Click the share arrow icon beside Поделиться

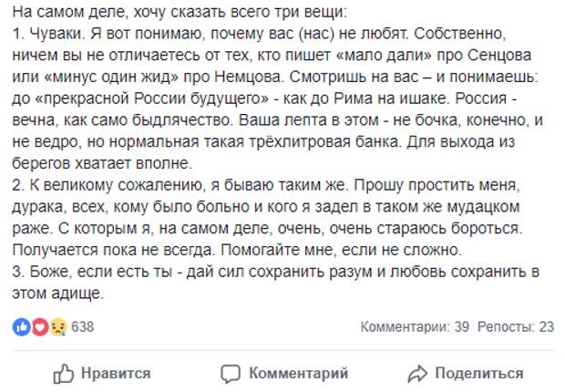tap(417, 374)
